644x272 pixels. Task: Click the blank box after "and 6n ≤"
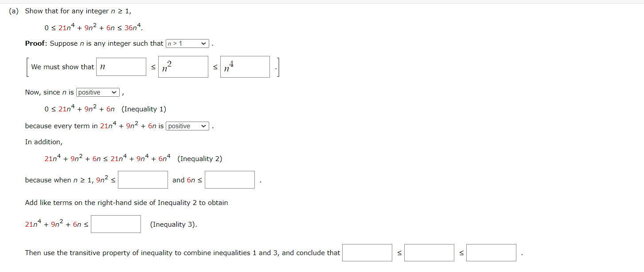coord(230,179)
